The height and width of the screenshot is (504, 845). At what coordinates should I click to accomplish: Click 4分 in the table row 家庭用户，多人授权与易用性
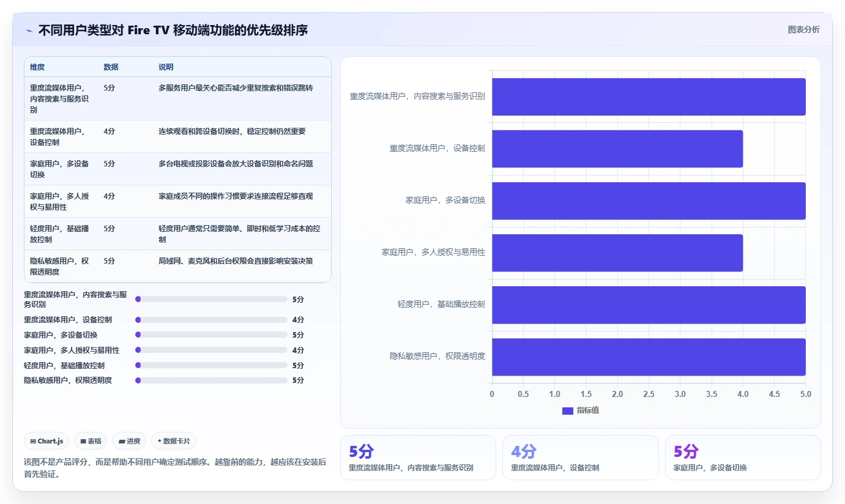[x=110, y=196]
